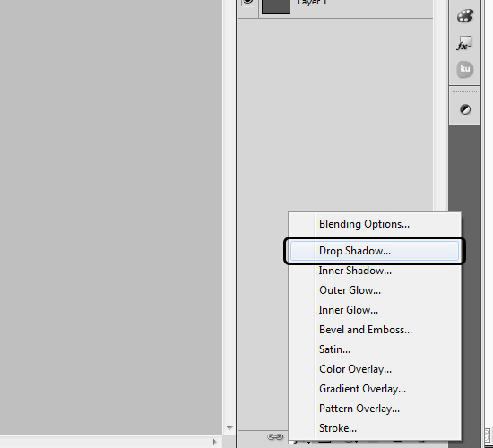Toggle visibility of Layer 1
493x448 pixels.
(248, 2)
